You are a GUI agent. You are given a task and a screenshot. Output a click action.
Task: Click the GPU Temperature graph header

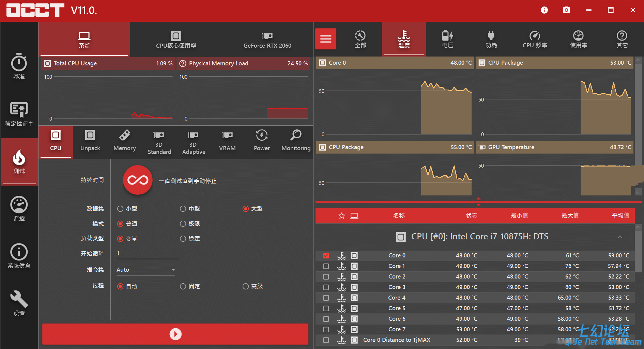coord(554,147)
